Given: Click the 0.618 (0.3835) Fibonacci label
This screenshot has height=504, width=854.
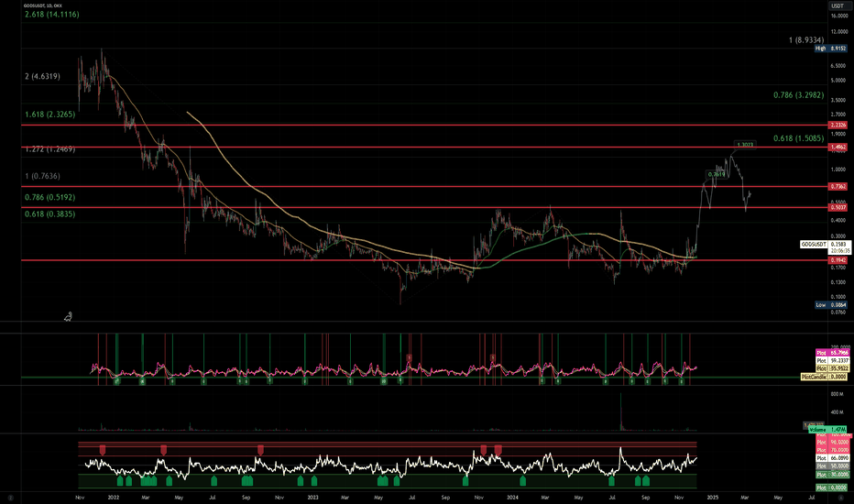Looking at the screenshot, I should click(x=50, y=214).
